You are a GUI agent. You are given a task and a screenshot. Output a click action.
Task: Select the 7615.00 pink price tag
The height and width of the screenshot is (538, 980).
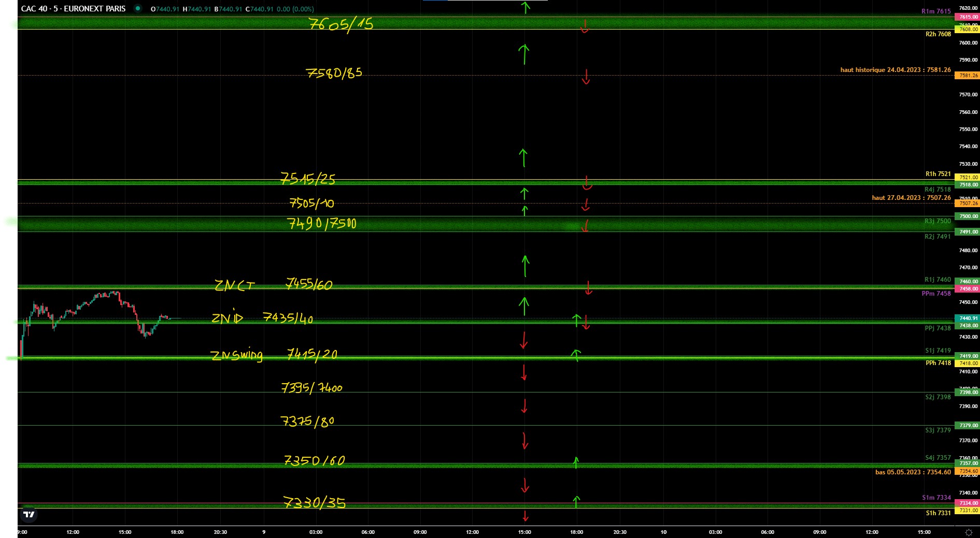967,17
